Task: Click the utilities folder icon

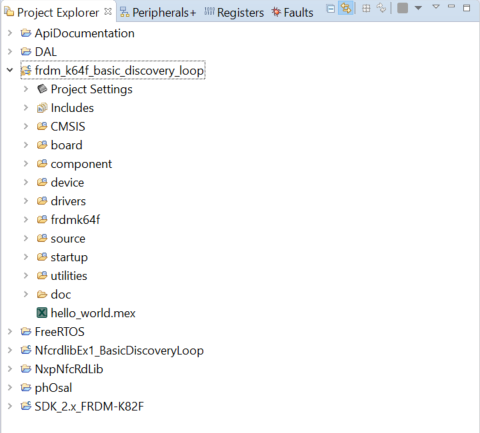Action: coord(42,276)
